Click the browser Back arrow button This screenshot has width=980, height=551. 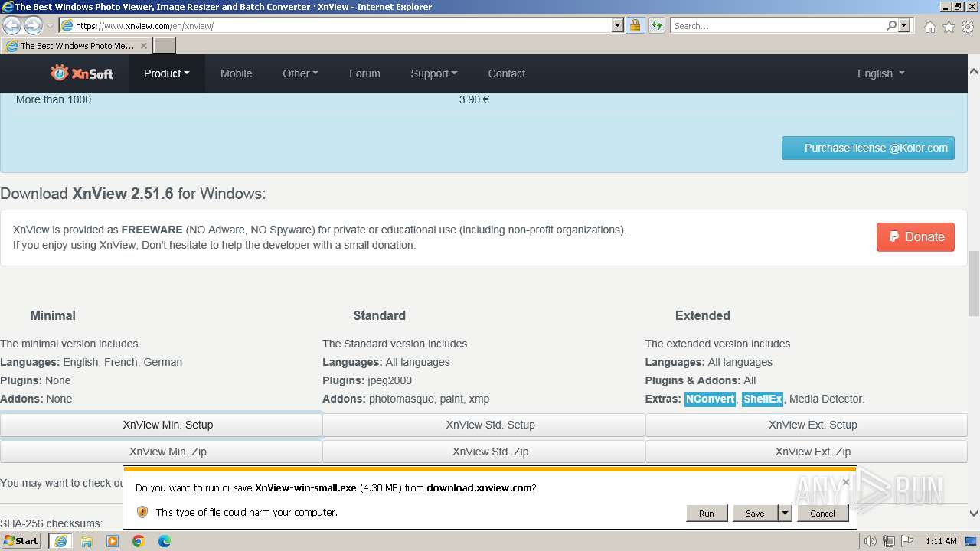(11, 25)
